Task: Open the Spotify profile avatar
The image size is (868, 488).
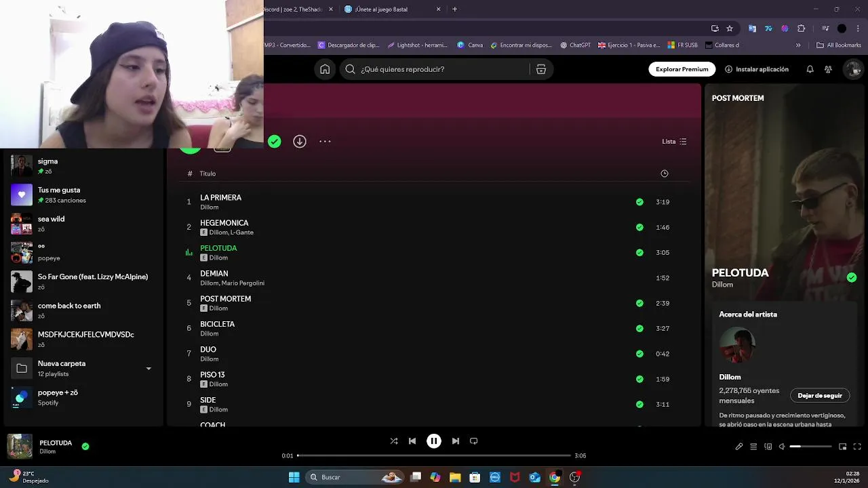Action: pos(852,69)
